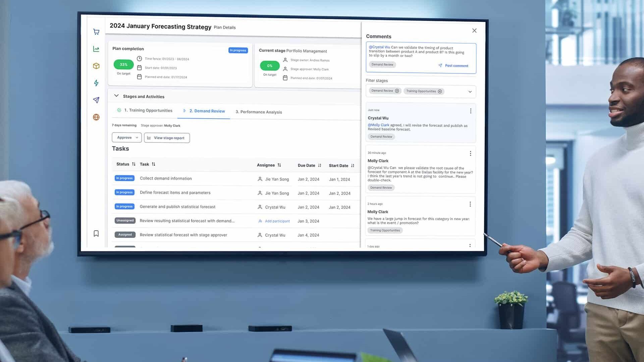Viewport: 644px width, 362px height.
Task: Click View stage report button
Action: (167, 138)
